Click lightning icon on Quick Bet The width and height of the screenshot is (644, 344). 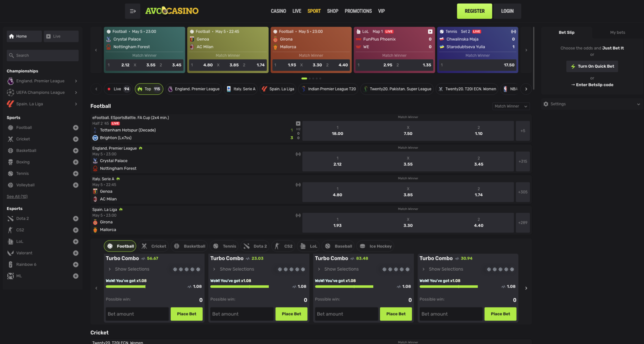[x=573, y=66]
